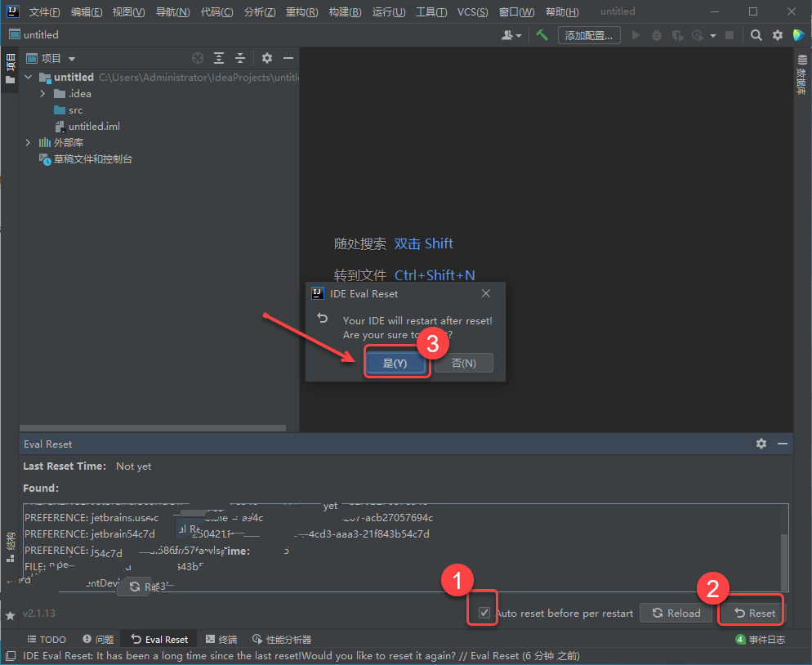
Task: Open the 性能分析器 profiler tab
Action: (281, 639)
